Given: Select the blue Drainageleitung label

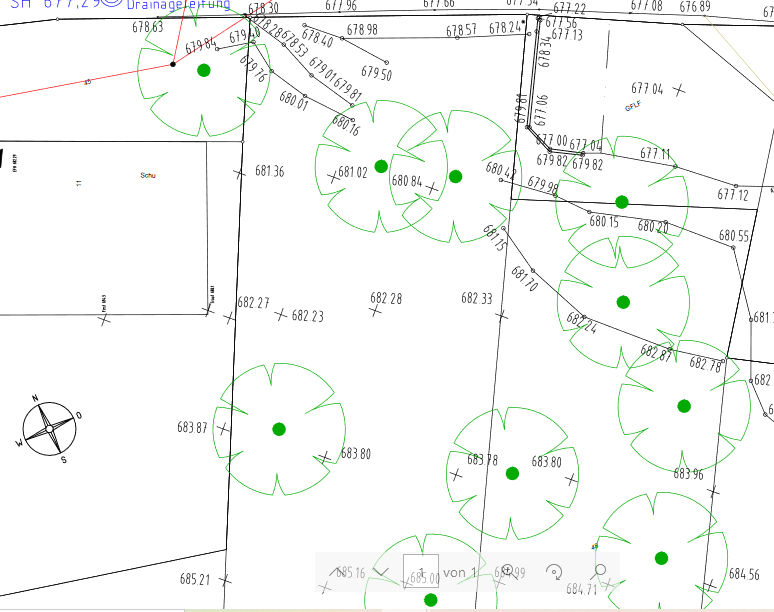Looking at the screenshot, I should pos(178,5).
